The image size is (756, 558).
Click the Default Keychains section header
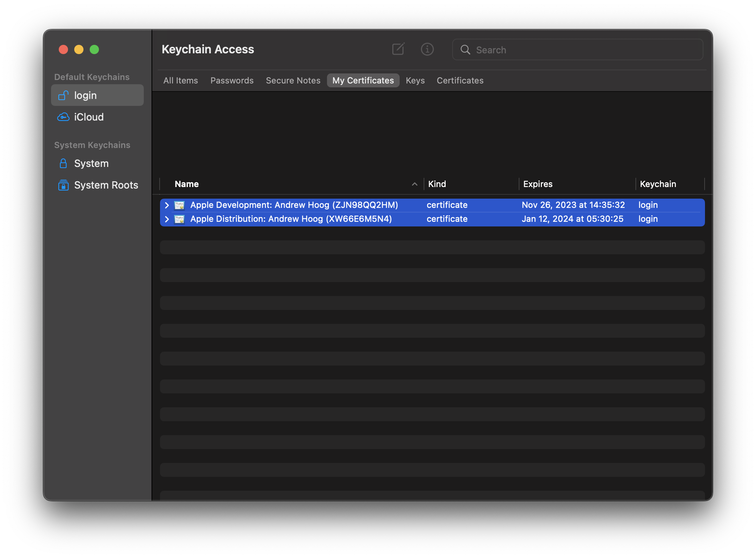click(x=92, y=77)
